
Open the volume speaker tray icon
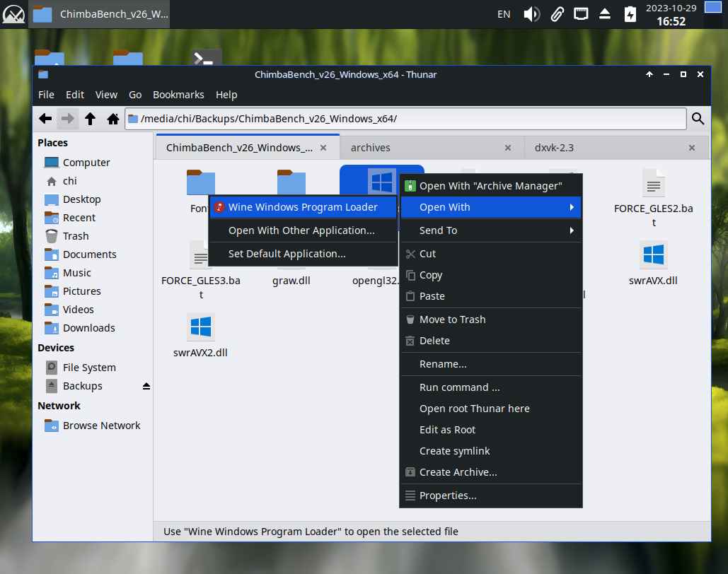pyautogui.click(x=531, y=14)
